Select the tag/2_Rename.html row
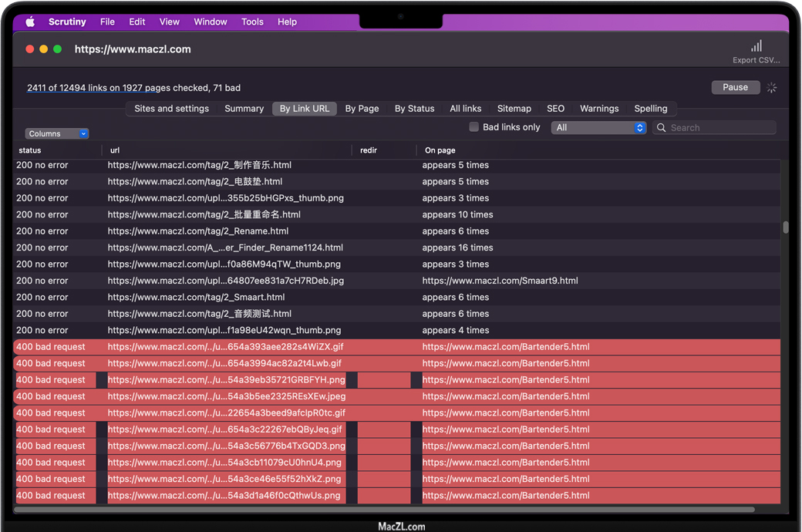 (x=198, y=231)
